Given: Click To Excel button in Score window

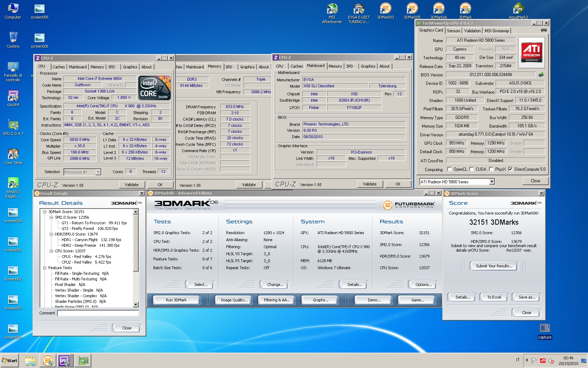Looking at the screenshot, I should (x=494, y=297).
